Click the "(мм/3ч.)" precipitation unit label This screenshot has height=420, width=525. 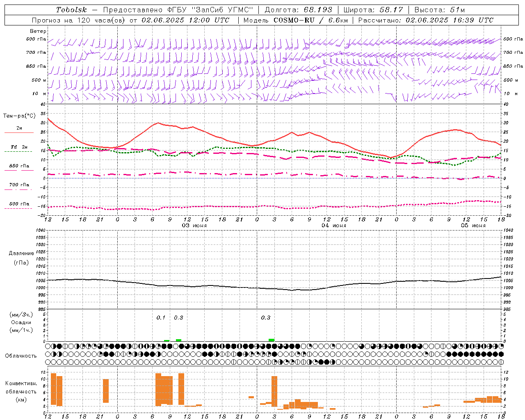tap(21, 315)
